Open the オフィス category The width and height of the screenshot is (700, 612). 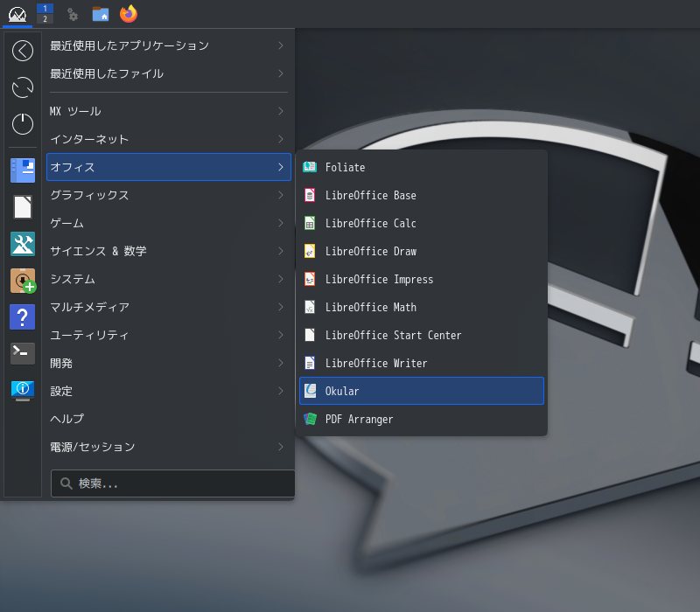tap(169, 167)
